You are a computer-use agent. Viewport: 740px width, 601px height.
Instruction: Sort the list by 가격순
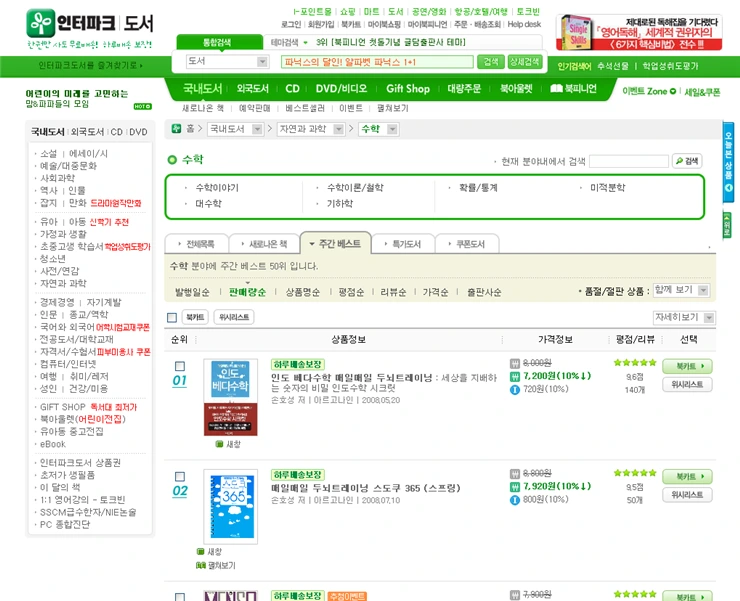coord(436,293)
